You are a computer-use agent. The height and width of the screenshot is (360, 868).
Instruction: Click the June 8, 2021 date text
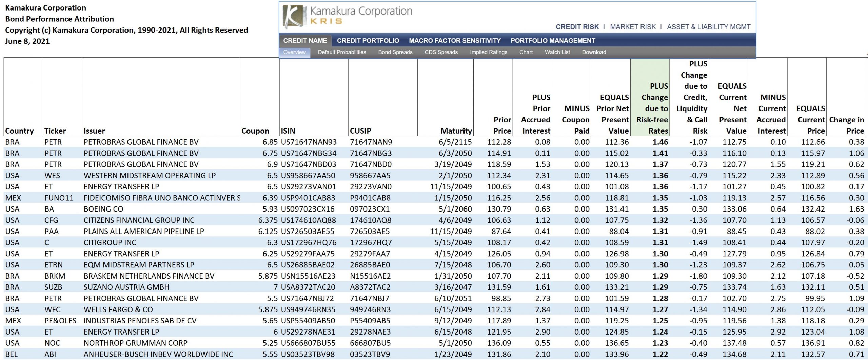pos(27,41)
